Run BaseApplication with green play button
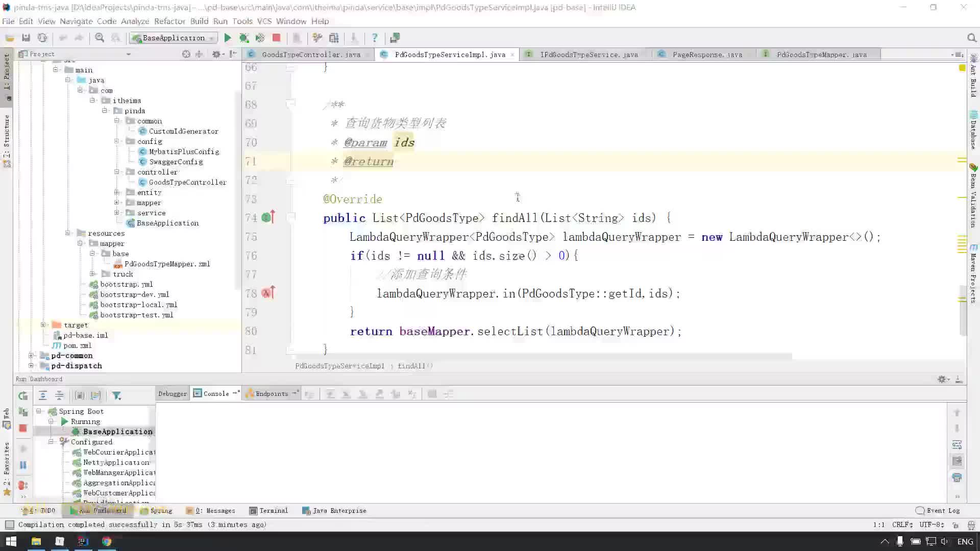980x551 pixels. pyautogui.click(x=228, y=38)
